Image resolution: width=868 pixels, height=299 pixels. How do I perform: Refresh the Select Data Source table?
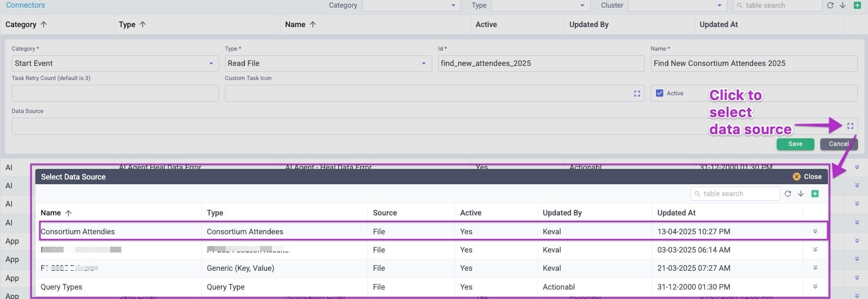(x=788, y=194)
